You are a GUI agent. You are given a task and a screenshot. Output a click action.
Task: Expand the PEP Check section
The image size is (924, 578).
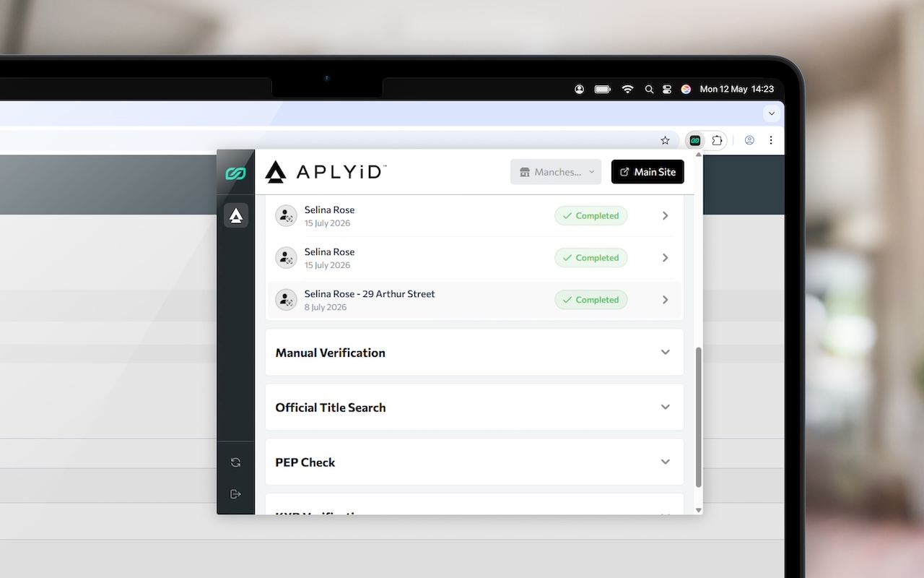point(665,462)
